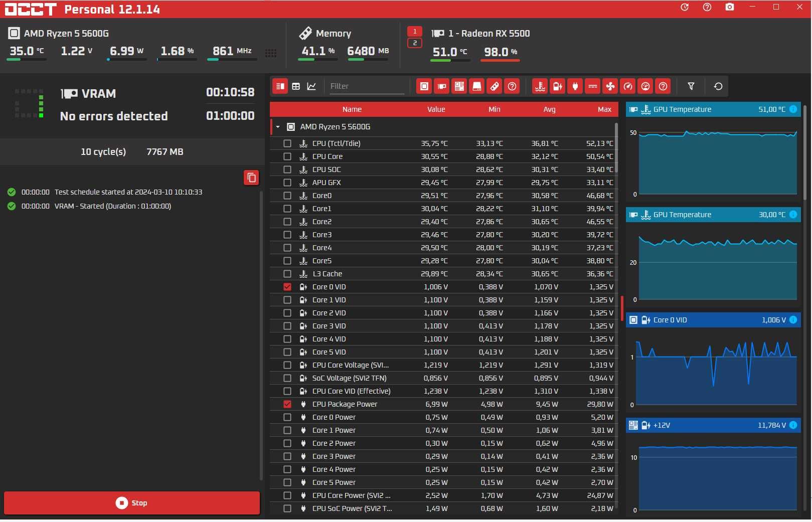
Task: Toggle the motherboard sensors filter
Action: (459, 86)
